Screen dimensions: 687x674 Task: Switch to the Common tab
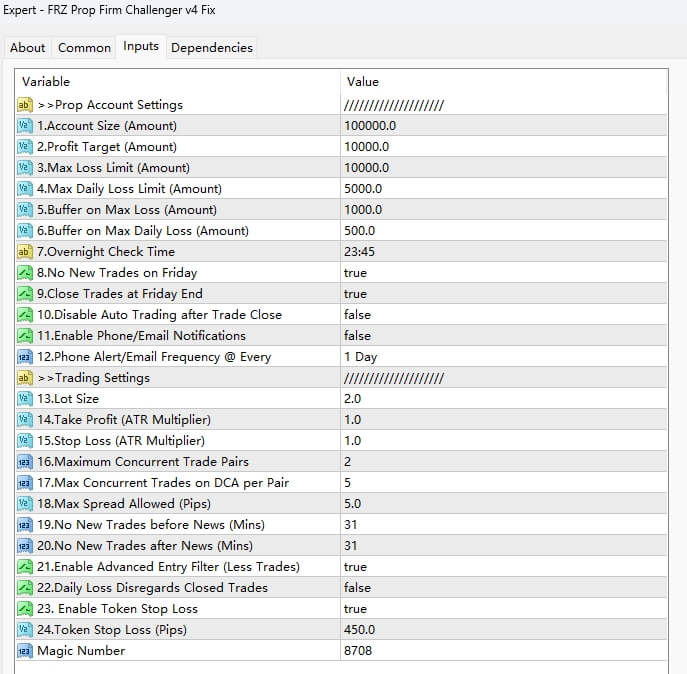tap(84, 47)
